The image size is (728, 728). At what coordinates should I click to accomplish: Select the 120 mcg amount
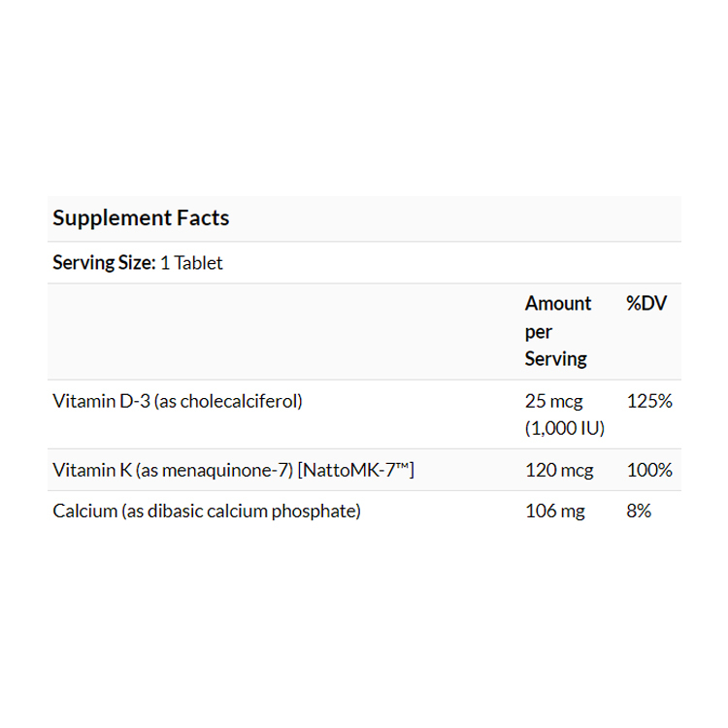[x=559, y=471]
